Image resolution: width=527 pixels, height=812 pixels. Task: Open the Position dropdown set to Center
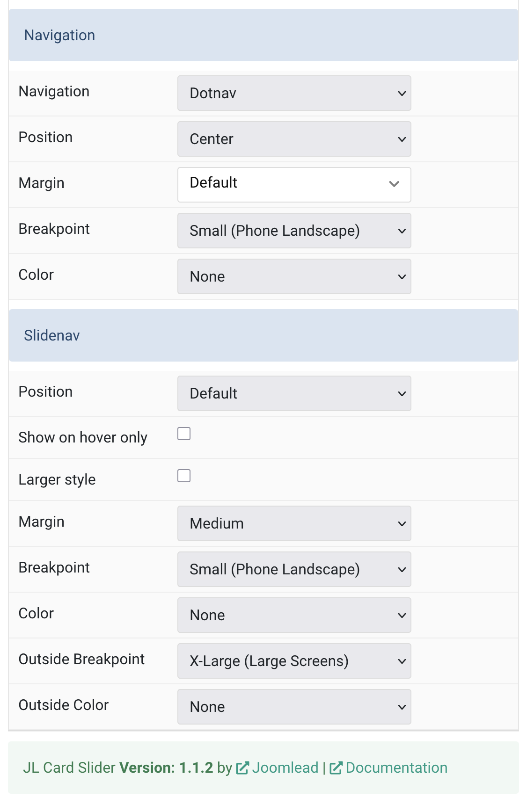[x=294, y=139]
